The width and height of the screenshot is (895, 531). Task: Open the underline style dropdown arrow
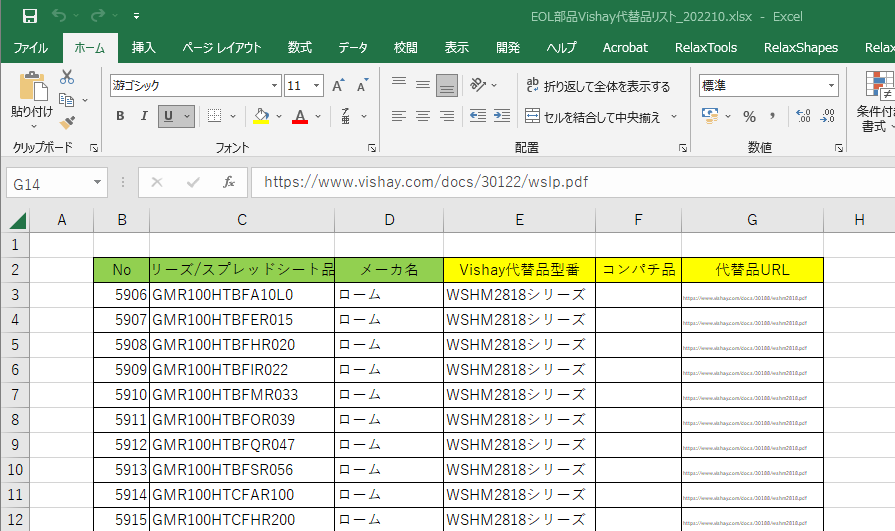tap(187, 116)
